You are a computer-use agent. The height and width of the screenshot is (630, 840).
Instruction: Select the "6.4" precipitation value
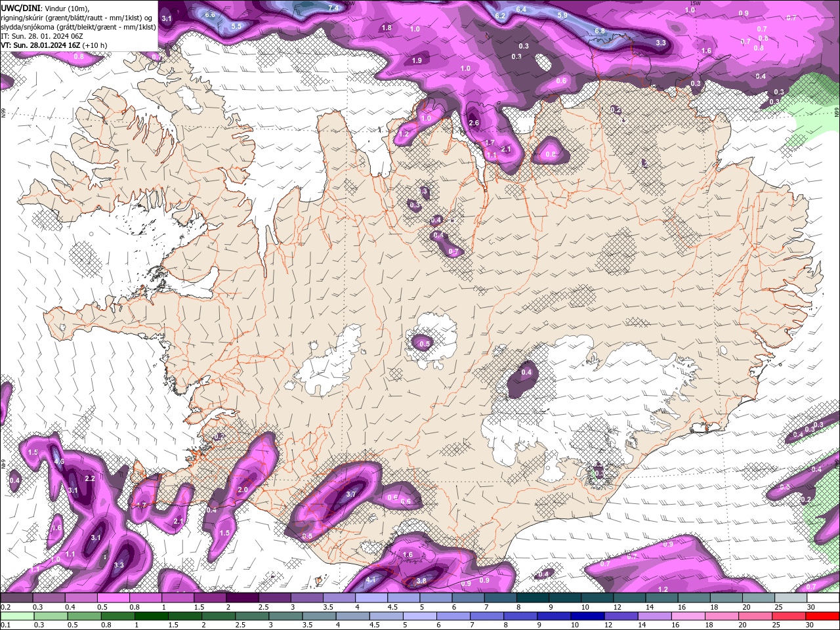click(x=521, y=9)
